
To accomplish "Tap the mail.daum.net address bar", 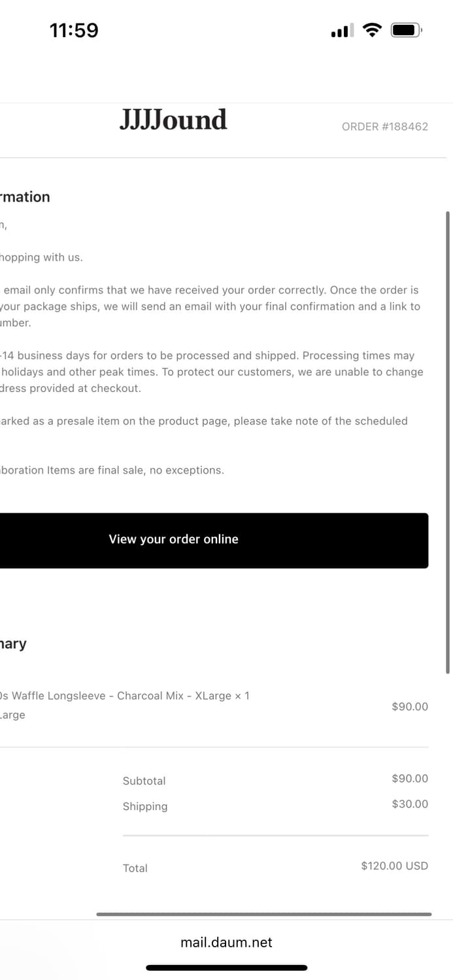I will (x=226, y=942).
